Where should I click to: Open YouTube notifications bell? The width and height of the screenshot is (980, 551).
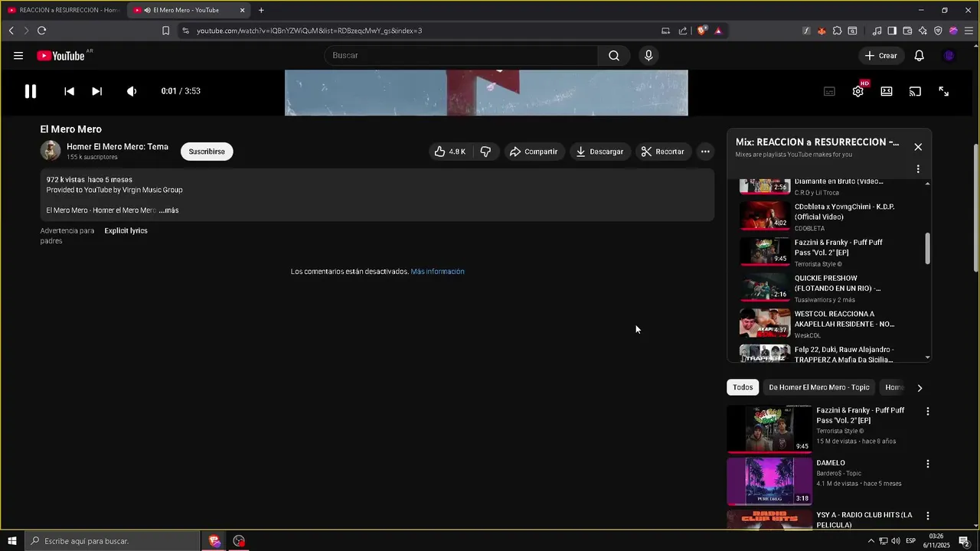click(920, 55)
